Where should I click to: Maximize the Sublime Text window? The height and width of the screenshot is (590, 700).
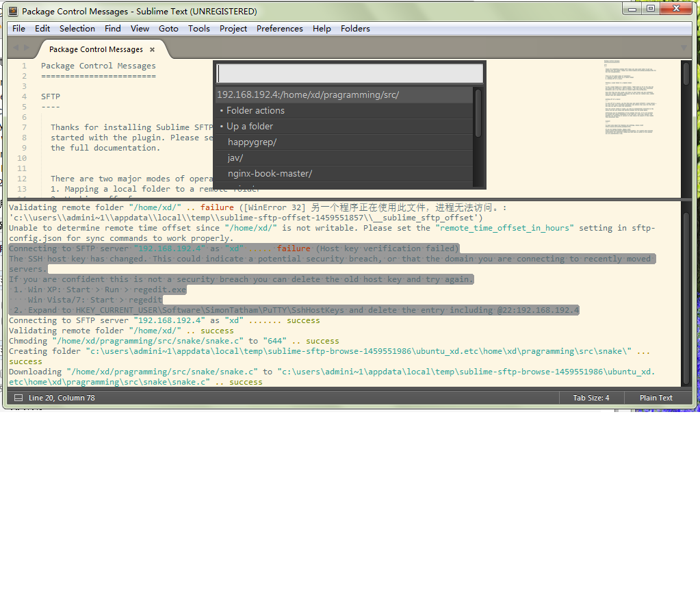pos(651,9)
